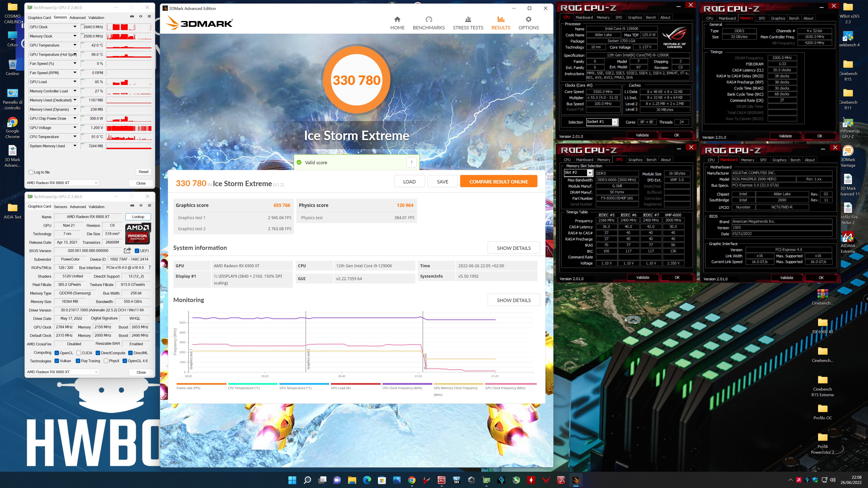The width and height of the screenshot is (868, 488).
Task: Open GPU selector dropdown in Graphics Card window
Action: [x=62, y=372]
